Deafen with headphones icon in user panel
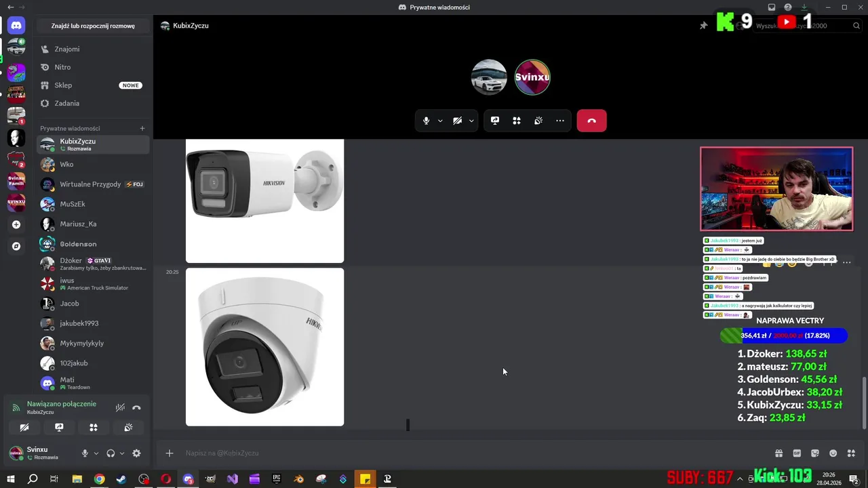The width and height of the screenshot is (868, 488). 111,453
